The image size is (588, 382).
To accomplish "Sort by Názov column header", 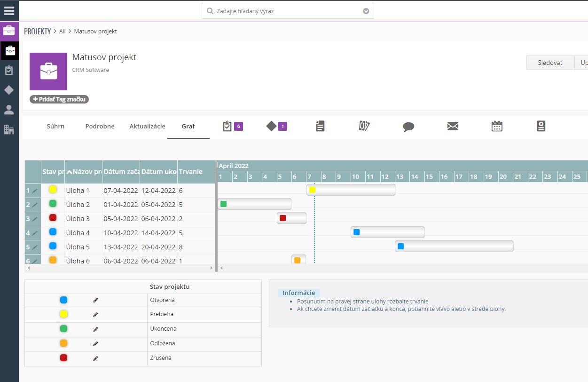I will (x=84, y=172).
